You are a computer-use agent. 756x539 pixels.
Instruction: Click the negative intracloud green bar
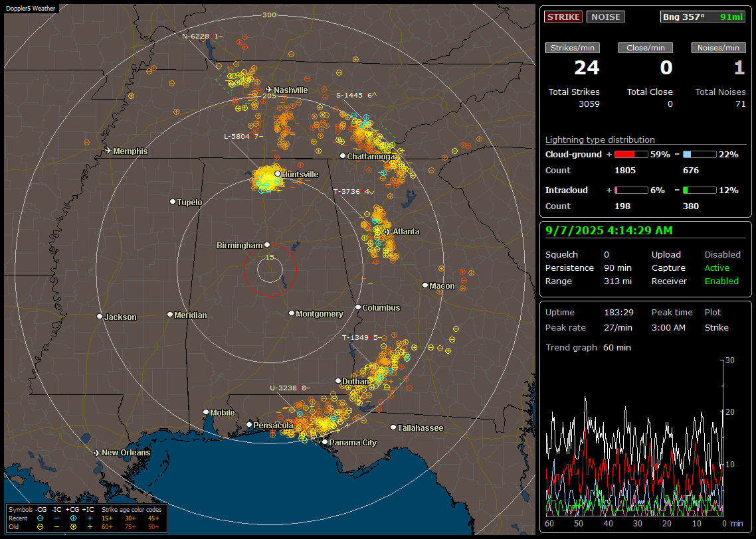click(700, 191)
